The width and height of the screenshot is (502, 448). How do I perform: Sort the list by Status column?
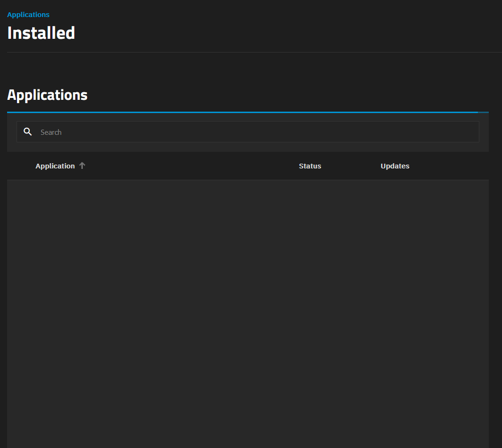tap(310, 166)
